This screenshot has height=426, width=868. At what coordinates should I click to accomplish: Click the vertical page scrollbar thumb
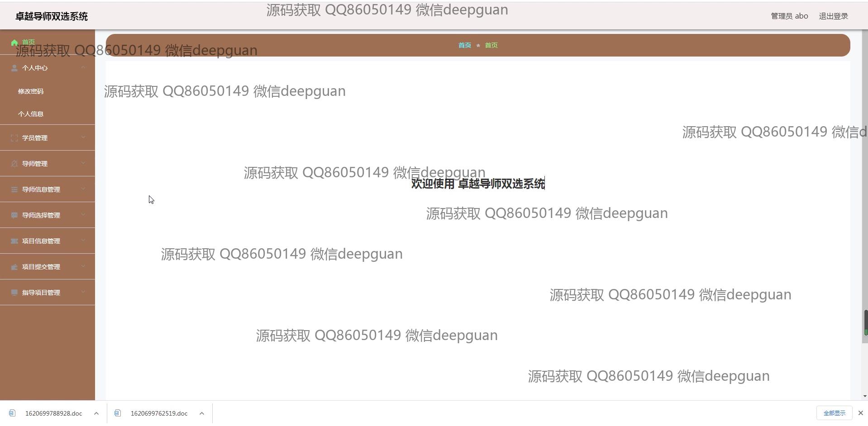tap(865, 323)
